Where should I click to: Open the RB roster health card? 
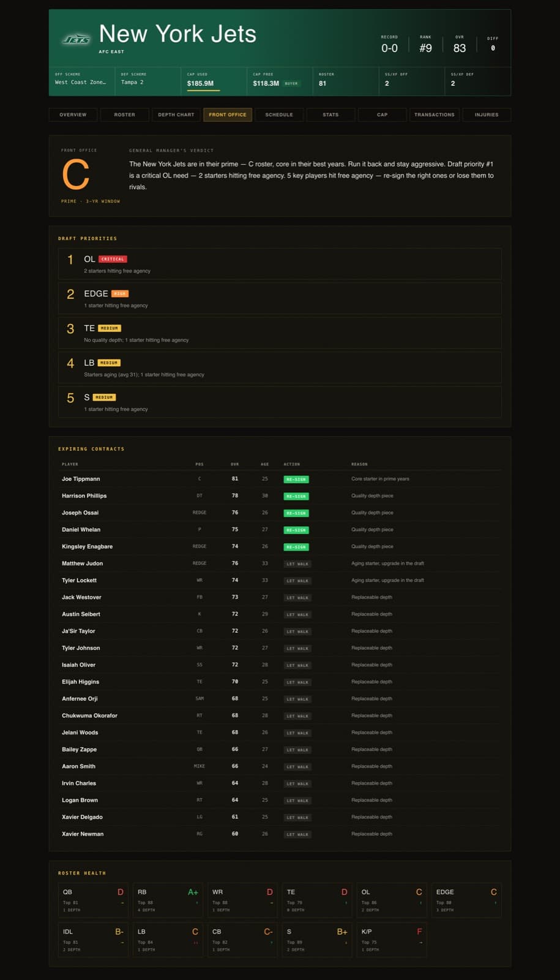(x=168, y=900)
